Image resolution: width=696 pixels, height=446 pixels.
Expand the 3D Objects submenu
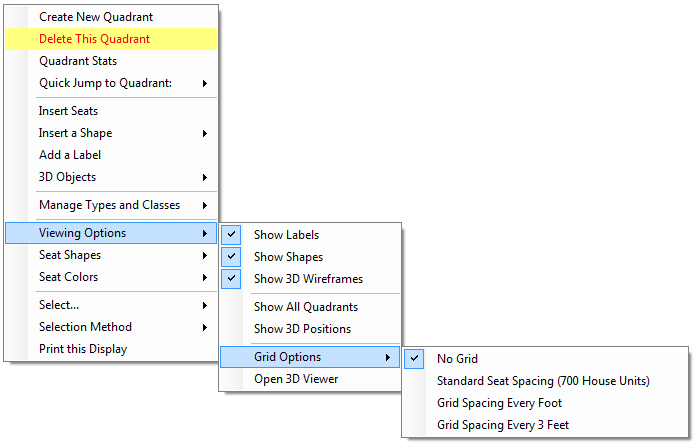67,177
